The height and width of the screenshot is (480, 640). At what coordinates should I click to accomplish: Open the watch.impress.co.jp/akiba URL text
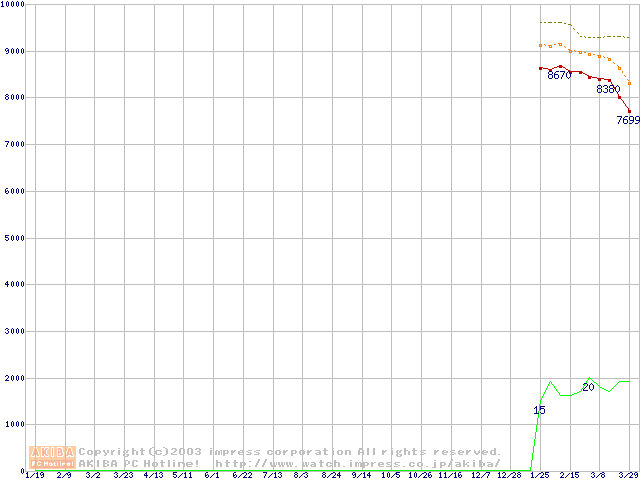[357, 463]
